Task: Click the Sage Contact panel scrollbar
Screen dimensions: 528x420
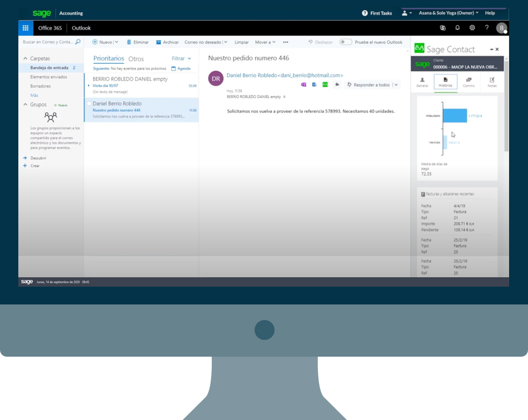Action: pyautogui.click(x=506, y=106)
